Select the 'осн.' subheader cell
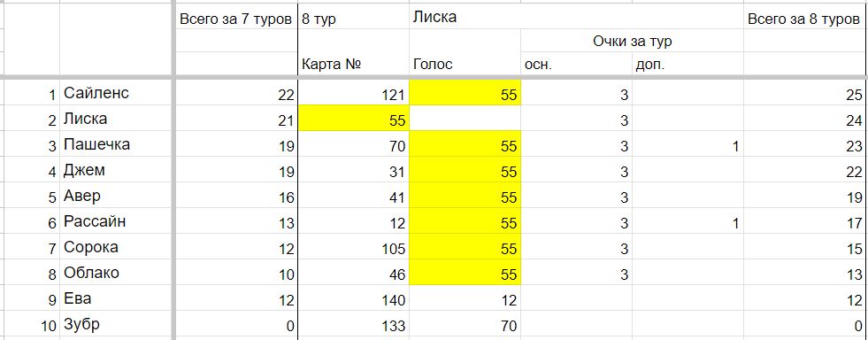Image resolution: width=868 pixels, height=340 pixels. pyautogui.click(x=576, y=65)
